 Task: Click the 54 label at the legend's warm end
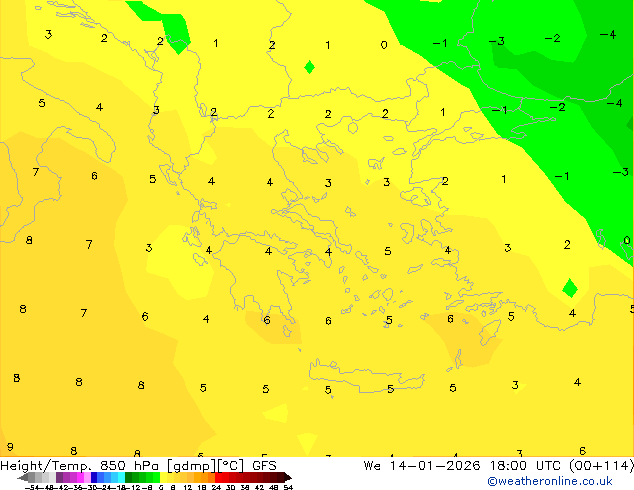pyautogui.click(x=288, y=487)
